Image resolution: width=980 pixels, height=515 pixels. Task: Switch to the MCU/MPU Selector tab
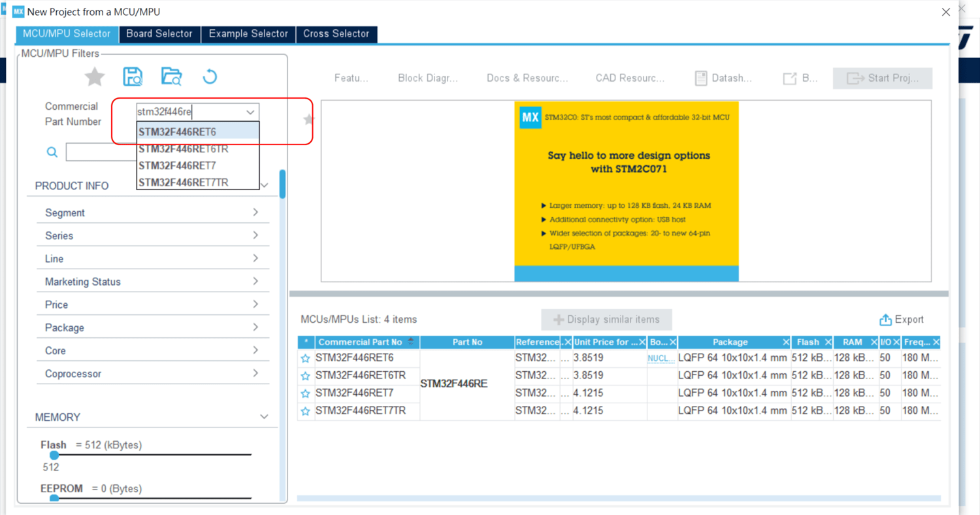pyautogui.click(x=67, y=34)
